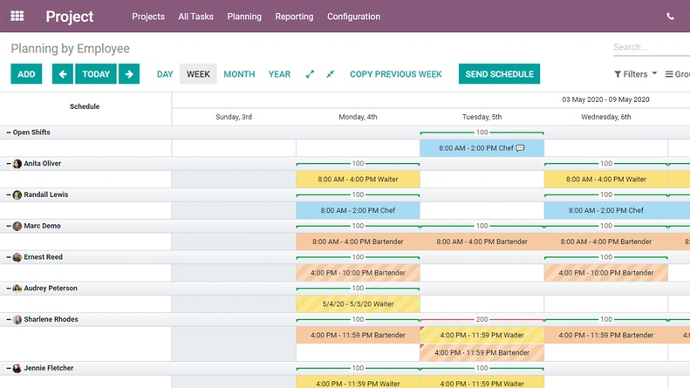This screenshot has width=690, height=388.
Task: Click Randall Lewis's avatar
Action: click(17, 195)
